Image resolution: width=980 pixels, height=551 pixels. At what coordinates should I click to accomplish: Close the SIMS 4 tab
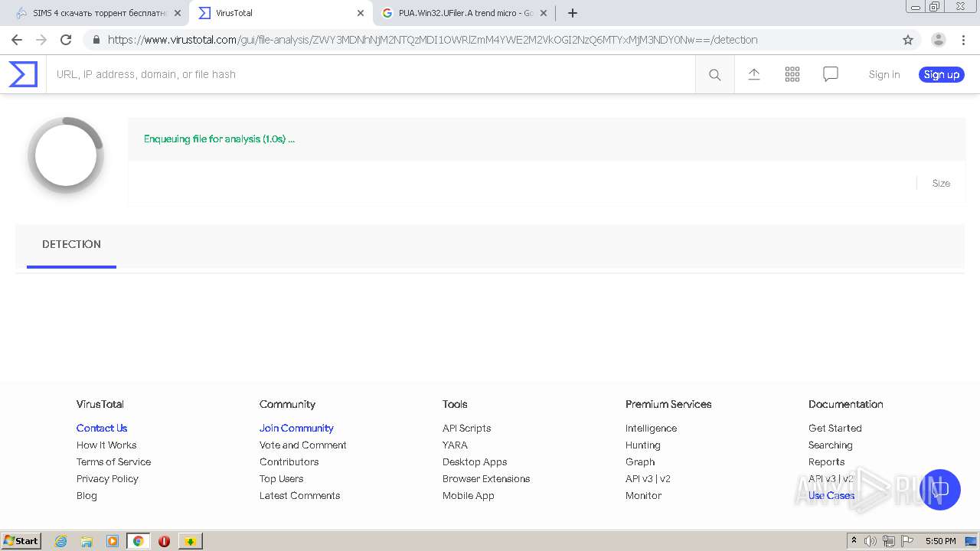click(x=178, y=13)
